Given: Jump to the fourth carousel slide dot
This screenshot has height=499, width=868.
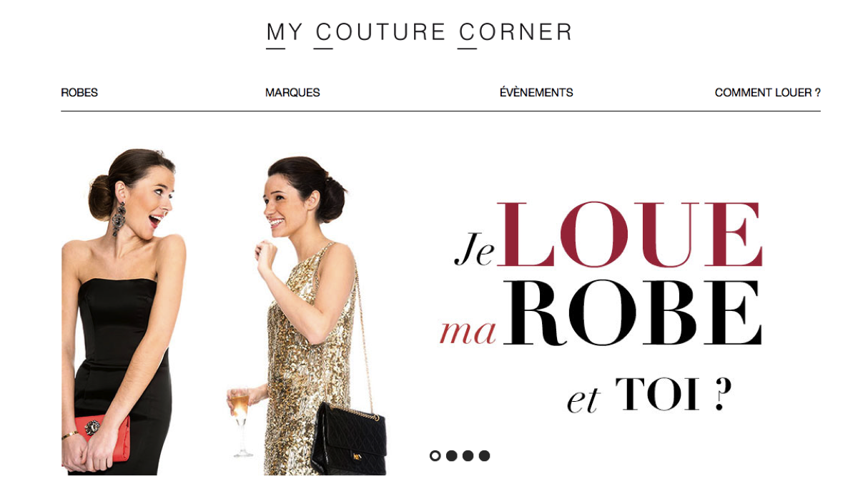Looking at the screenshot, I should coord(484,455).
